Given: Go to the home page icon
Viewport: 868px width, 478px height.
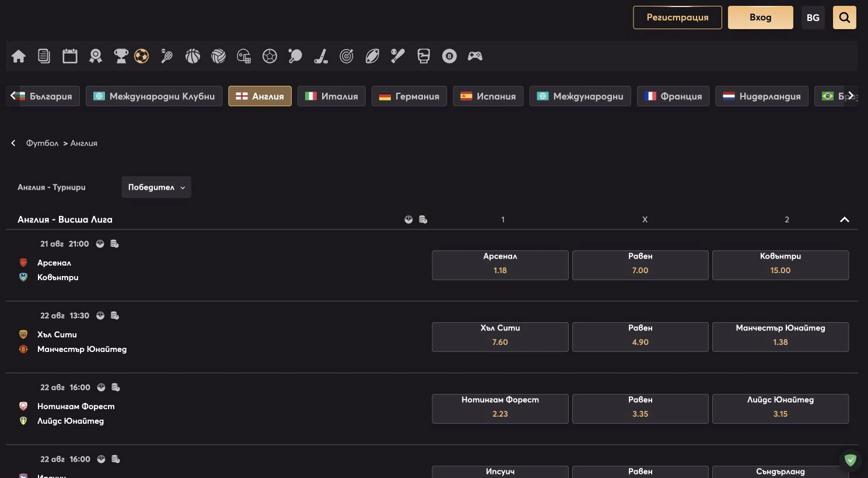Looking at the screenshot, I should 19,56.
